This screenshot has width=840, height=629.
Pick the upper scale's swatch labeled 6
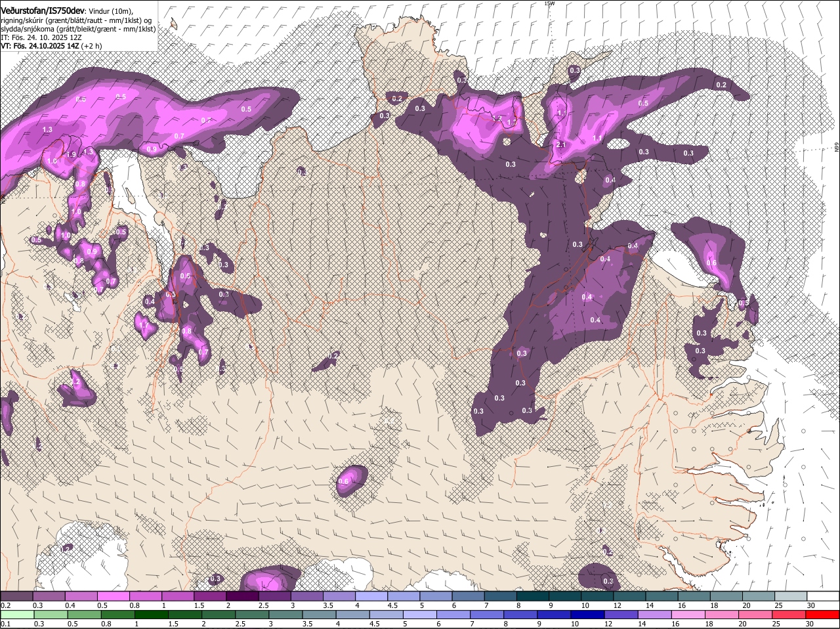467,596
